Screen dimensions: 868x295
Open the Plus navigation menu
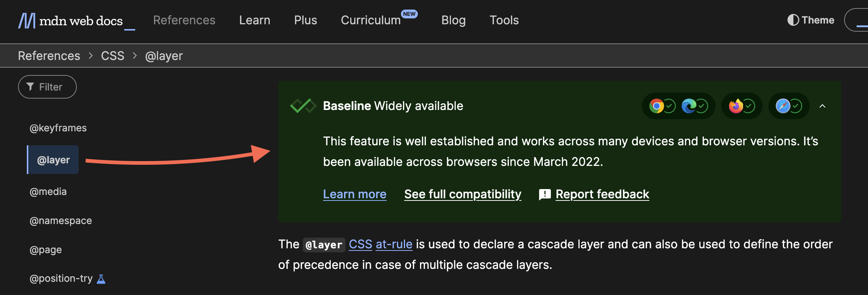(x=305, y=20)
